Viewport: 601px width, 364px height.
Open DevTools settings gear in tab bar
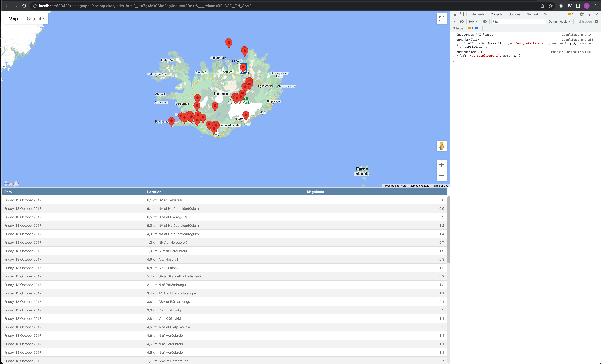(x=582, y=14)
